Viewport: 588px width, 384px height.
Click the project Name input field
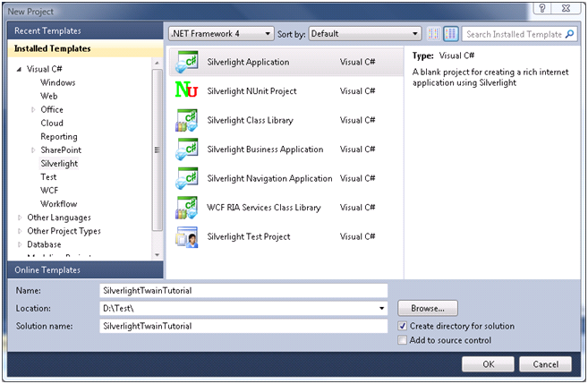click(243, 291)
